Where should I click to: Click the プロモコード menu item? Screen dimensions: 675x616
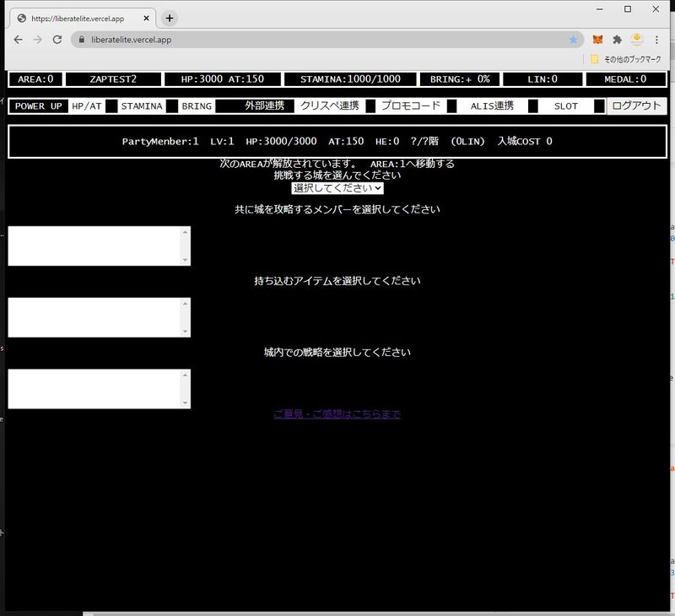pyautogui.click(x=410, y=106)
